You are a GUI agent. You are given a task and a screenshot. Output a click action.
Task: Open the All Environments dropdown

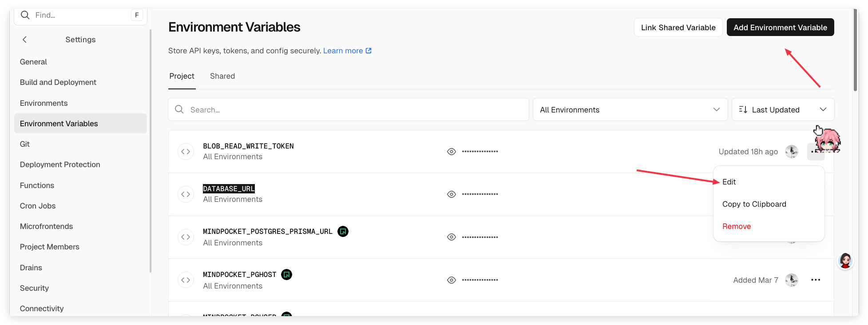(x=630, y=110)
